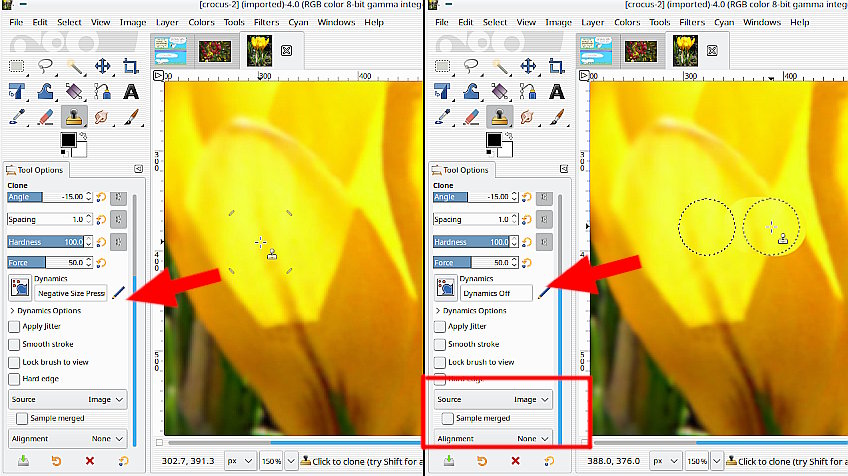Screen dimensions: 848x476
Task: Reset Force value icon in left window
Action: 101,263
